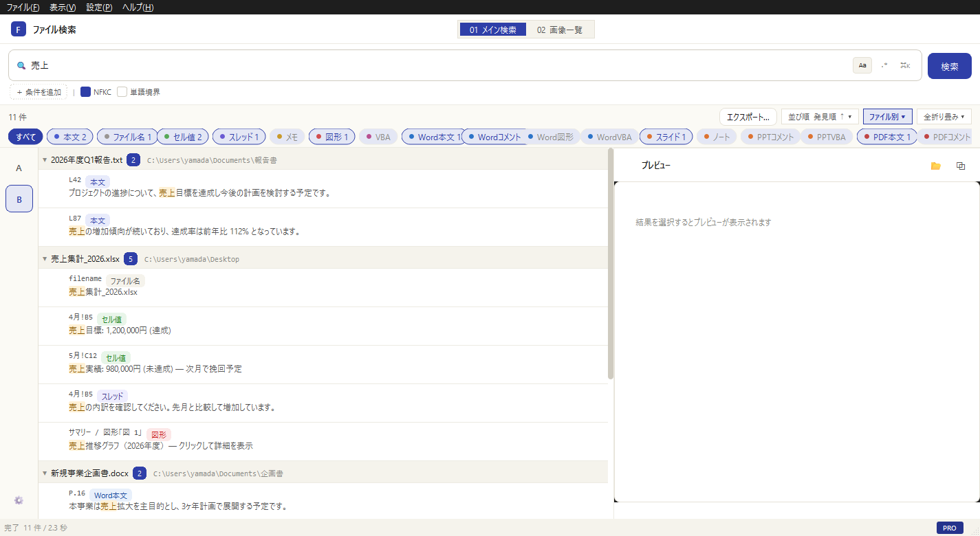
Task: Select the すべて filter chip
Action: coord(25,137)
